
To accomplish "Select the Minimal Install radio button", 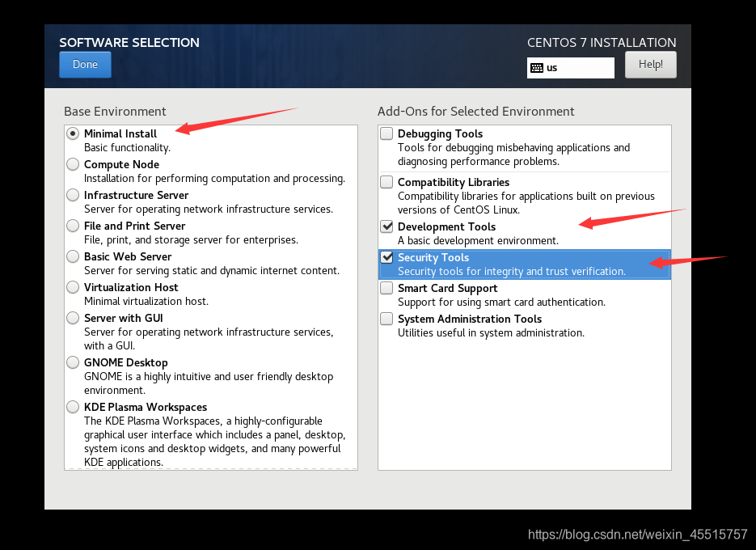I will [x=73, y=133].
